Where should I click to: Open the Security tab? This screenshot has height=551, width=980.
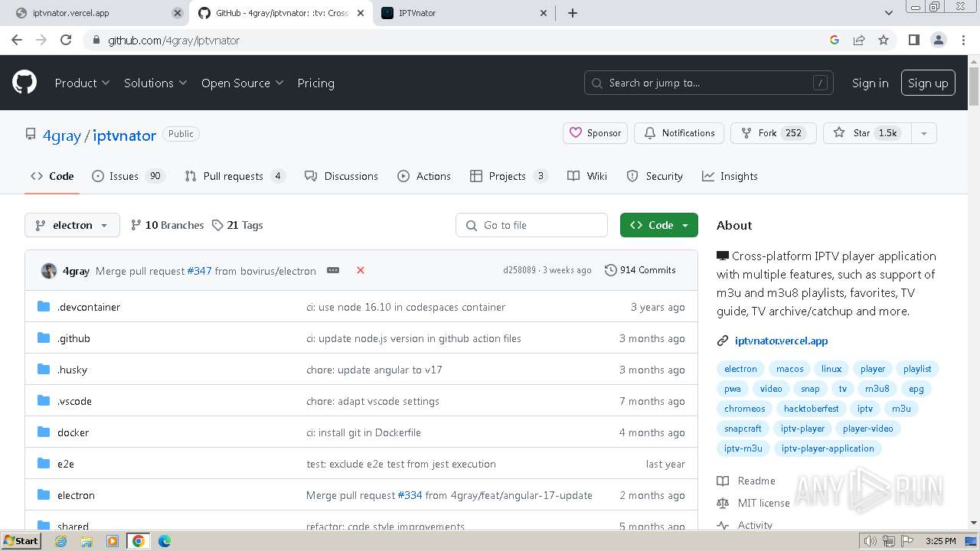click(x=655, y=176)
